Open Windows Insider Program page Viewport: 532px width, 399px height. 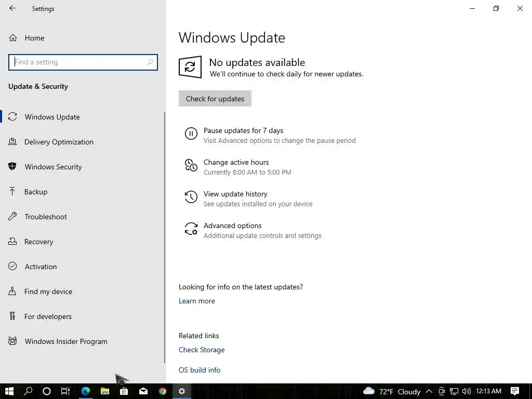[x=83, y=341]
